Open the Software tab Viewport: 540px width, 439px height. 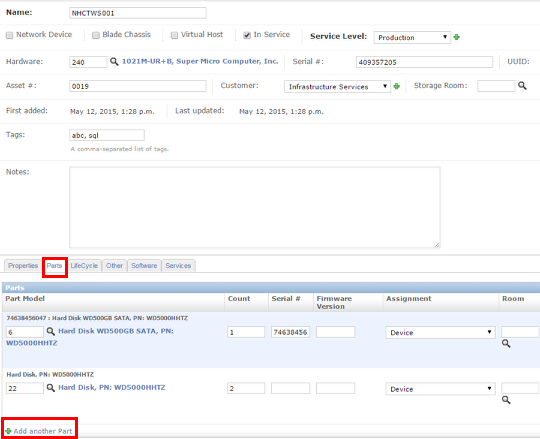click(x=144, y=266)
